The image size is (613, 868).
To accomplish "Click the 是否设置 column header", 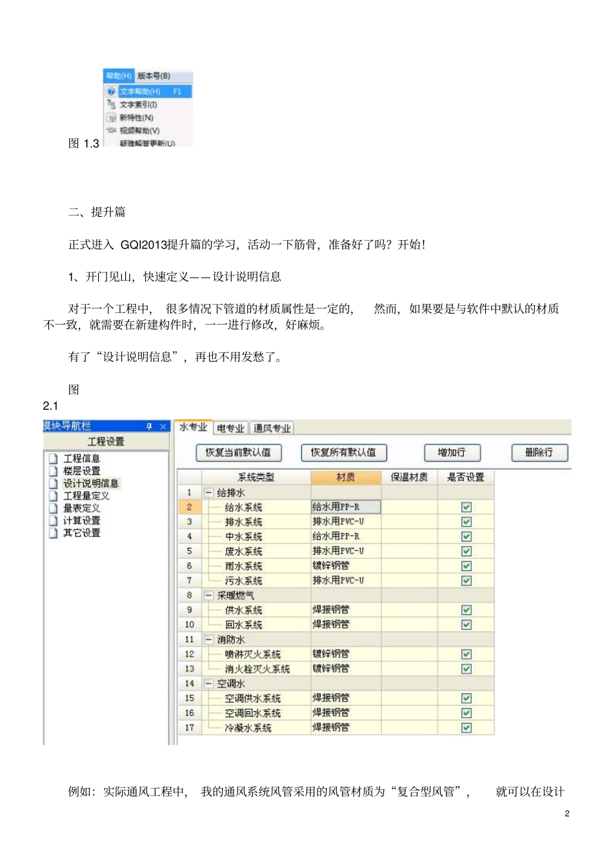I will [466, 477].
